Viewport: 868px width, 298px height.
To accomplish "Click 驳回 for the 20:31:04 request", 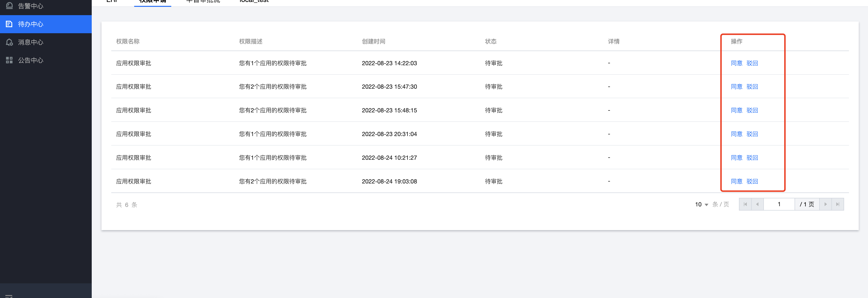I will coord(752,134).
